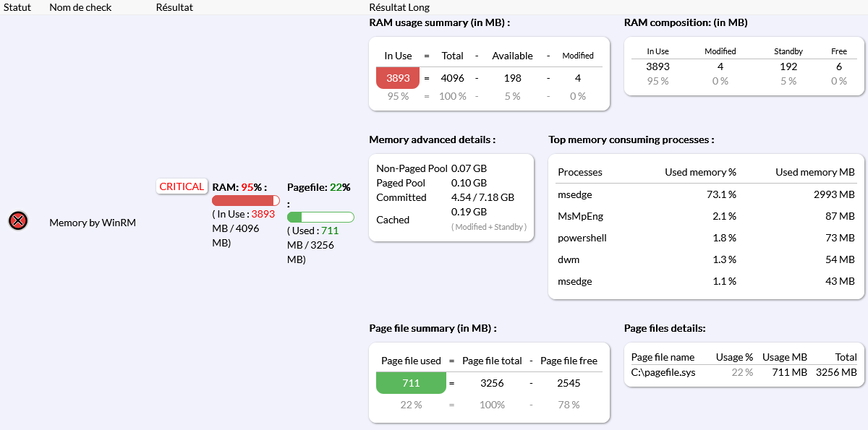Select the MsMpEng process row
Viewport: 868px width, 430px height.
click(x=705, y=216)
